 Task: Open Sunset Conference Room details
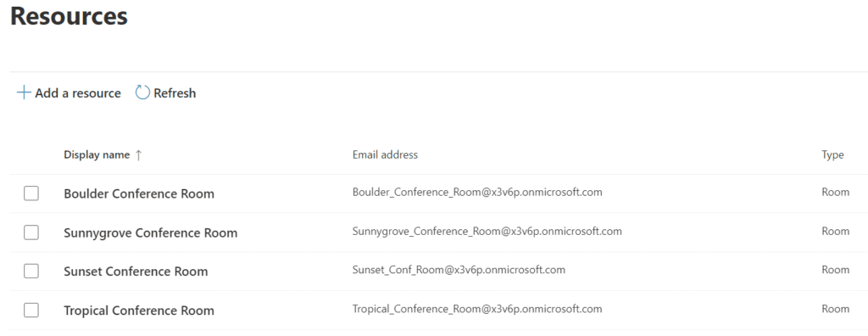136,272
